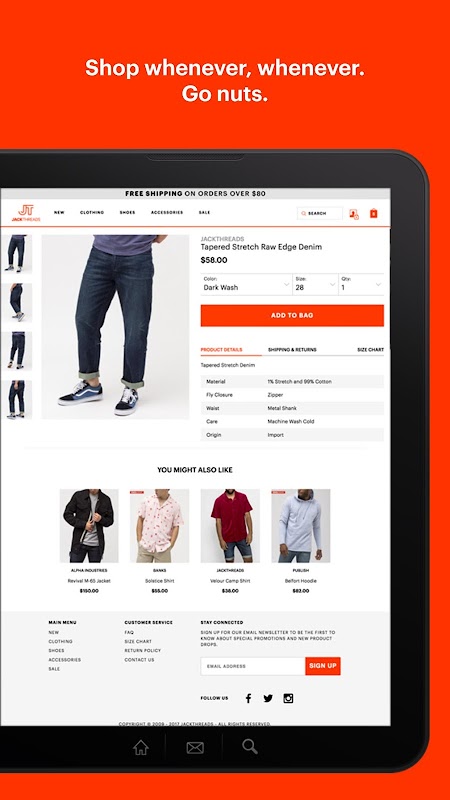Open the Twitter icon
The height and width of the screenshot is (800, 450).
coord(268,698)
